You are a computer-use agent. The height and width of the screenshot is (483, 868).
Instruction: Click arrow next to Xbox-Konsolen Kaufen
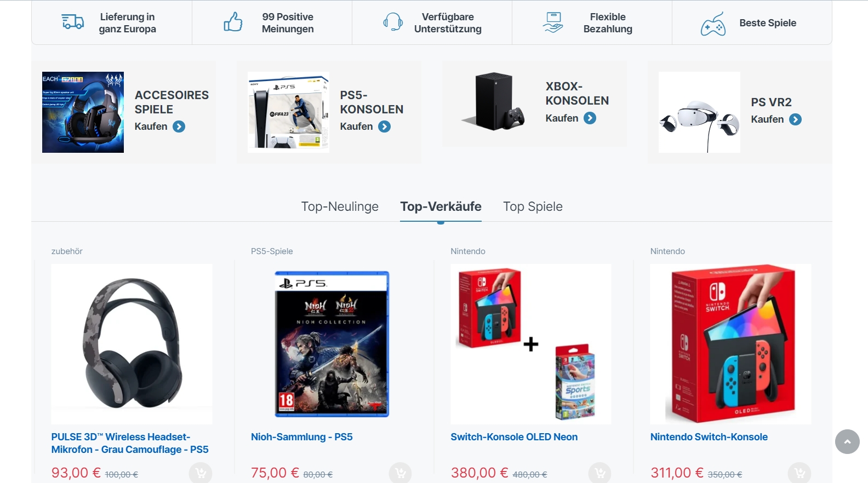[590, 118]
